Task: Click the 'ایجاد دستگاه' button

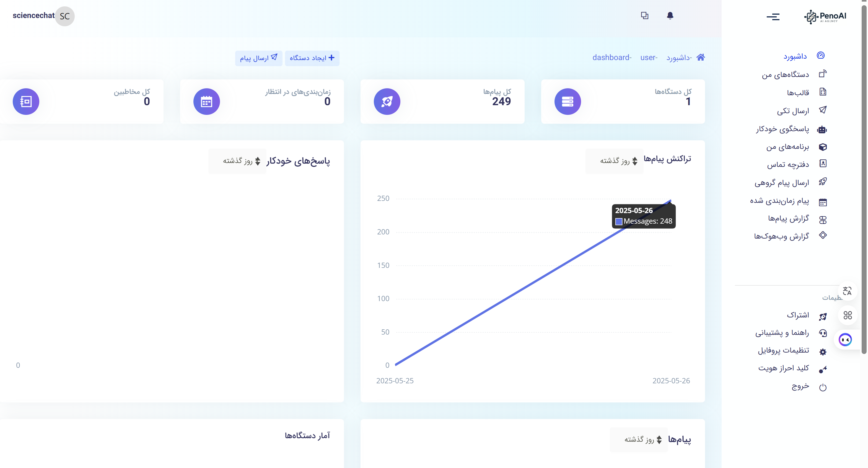Action: (312, 58)
